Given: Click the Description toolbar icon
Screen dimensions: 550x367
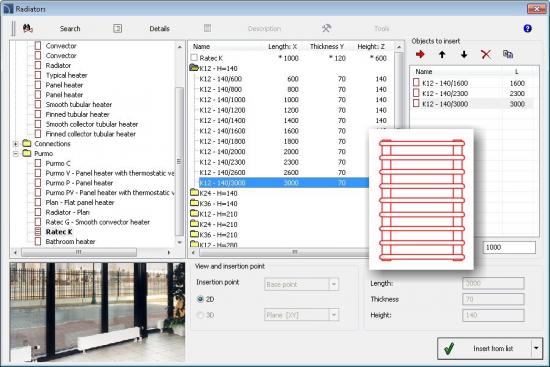Looking at the screenshot, I should click(208, 28).
